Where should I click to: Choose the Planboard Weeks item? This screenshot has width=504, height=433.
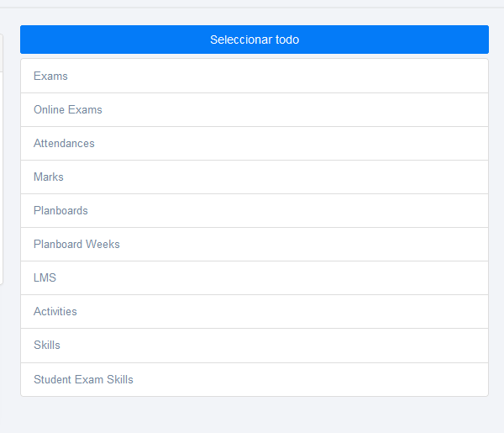254,244
